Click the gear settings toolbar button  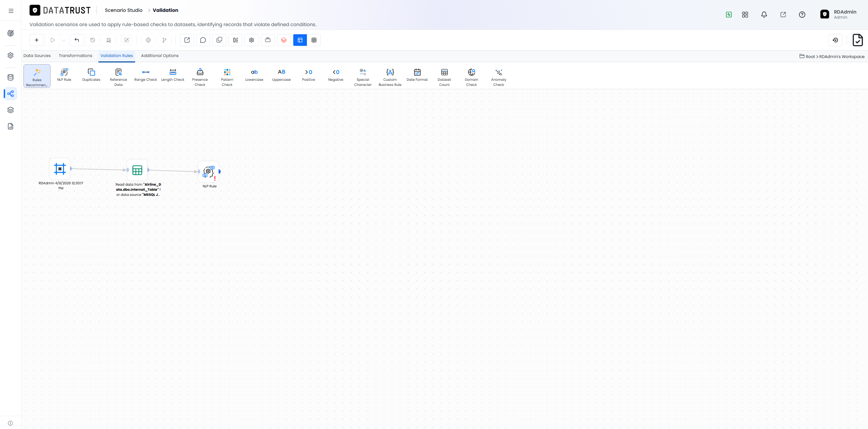[252, 40]
